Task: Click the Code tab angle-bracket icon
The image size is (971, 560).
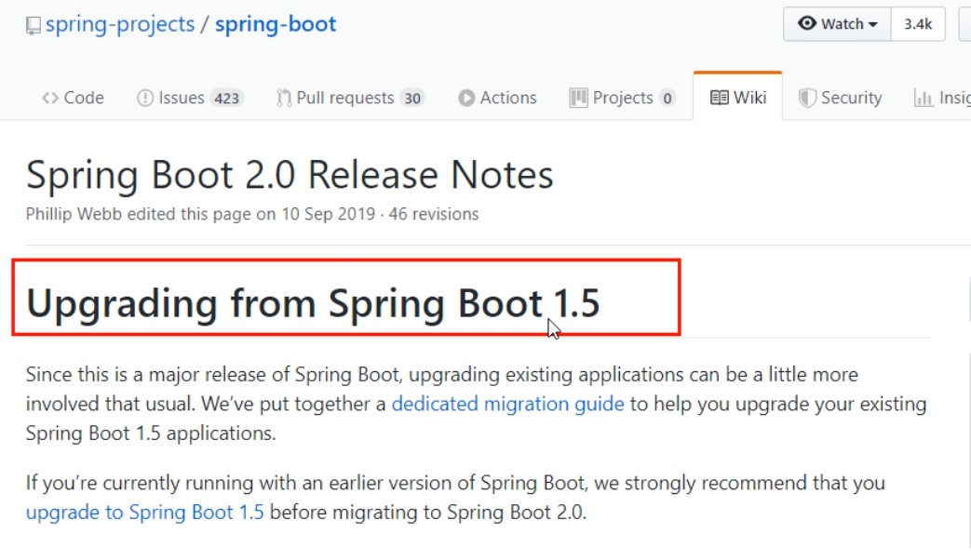Action: 50,98
